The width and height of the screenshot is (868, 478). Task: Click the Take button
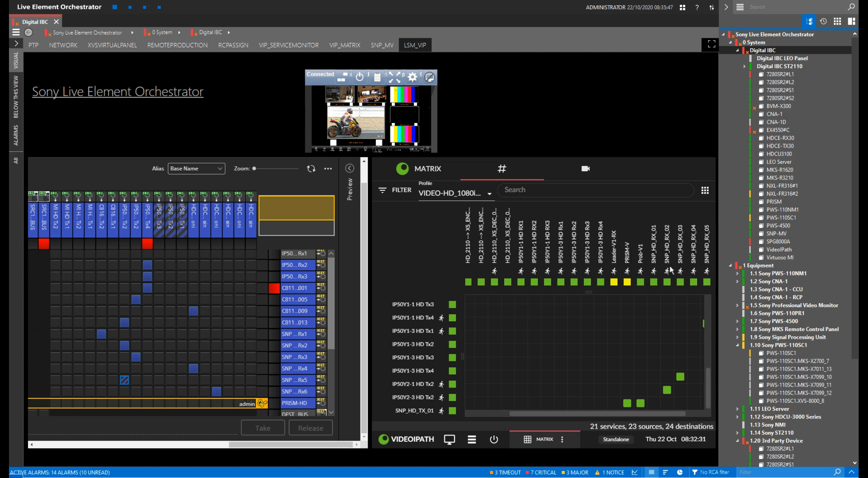pyautogui.click(x=263, y=428)
